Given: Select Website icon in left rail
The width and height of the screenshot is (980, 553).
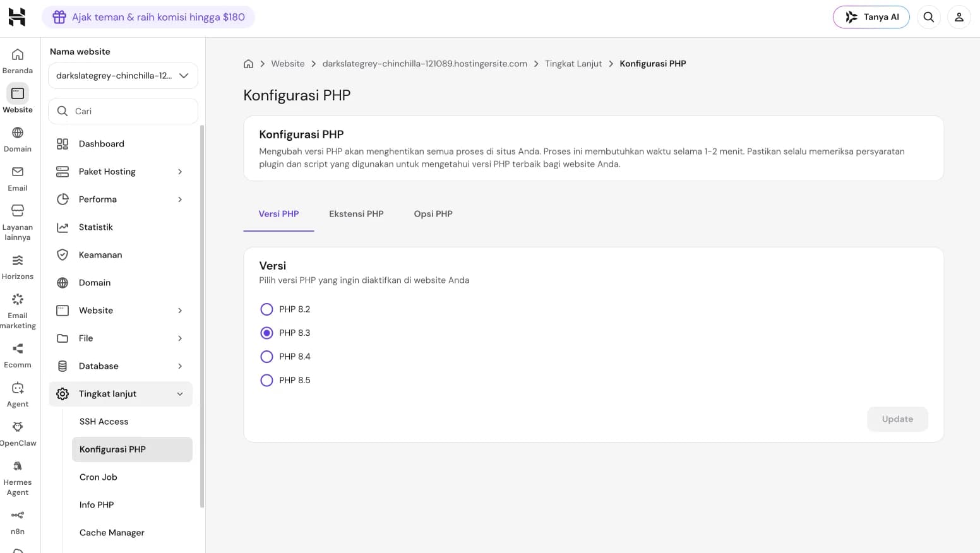Looking at the screenshot, I should pyautogui.click(x=18, y=93).
